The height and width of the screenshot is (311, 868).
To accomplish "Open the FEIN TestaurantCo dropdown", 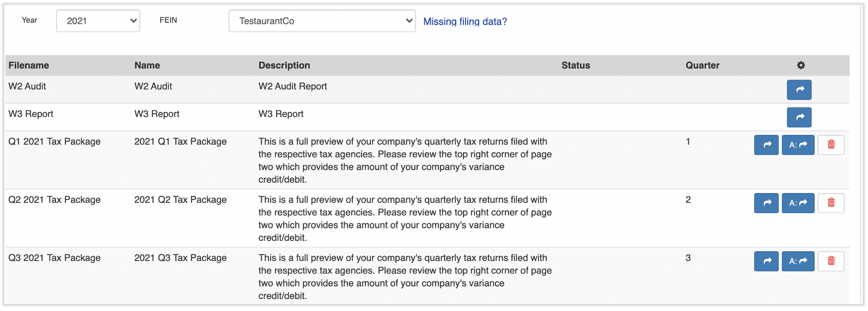I will tap(322, 21).
